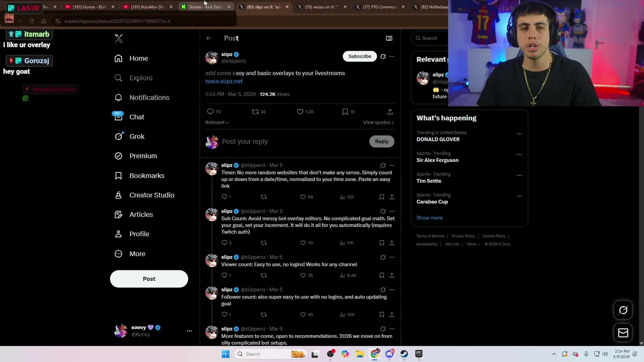Reply icon showing 2 on Sub Count reply

226,243
